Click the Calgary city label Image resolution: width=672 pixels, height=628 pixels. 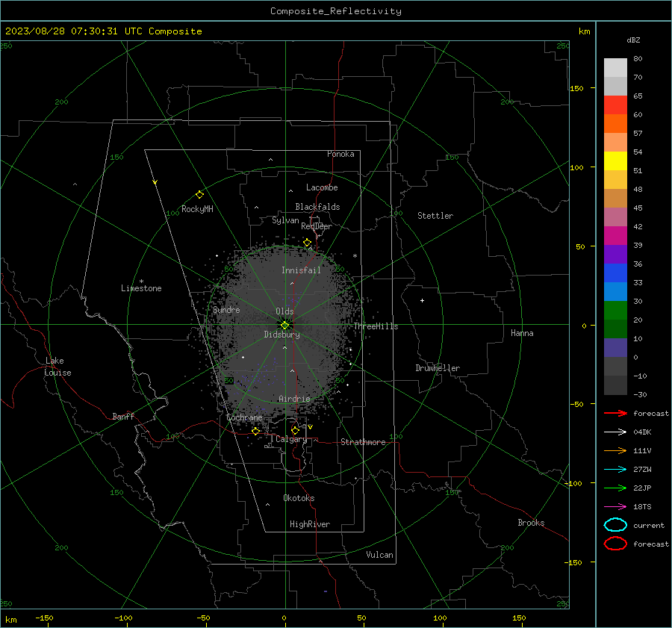pos(291,439)
